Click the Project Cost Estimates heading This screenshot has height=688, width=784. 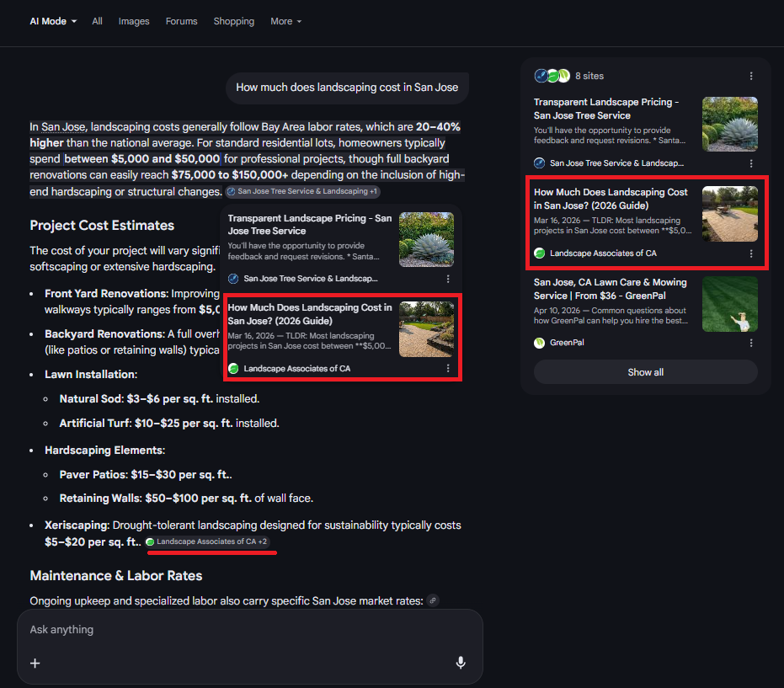102,226
